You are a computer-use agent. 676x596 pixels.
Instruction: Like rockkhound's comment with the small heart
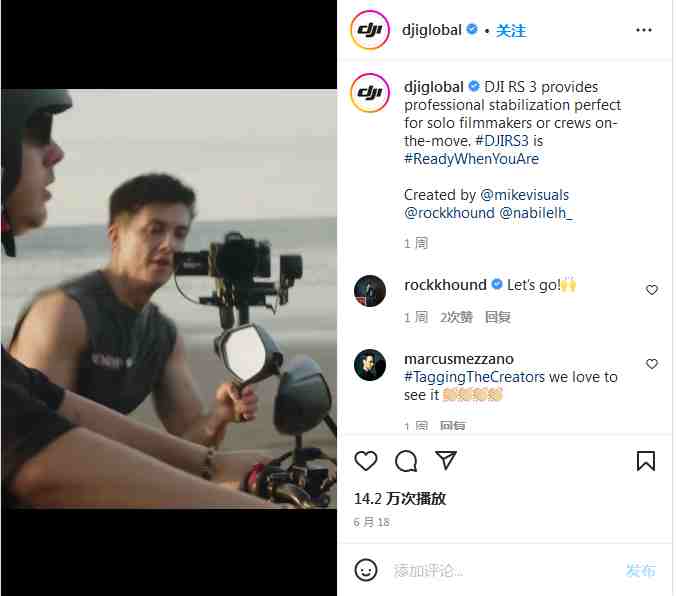pyautogui.click(x=651, y=289)
